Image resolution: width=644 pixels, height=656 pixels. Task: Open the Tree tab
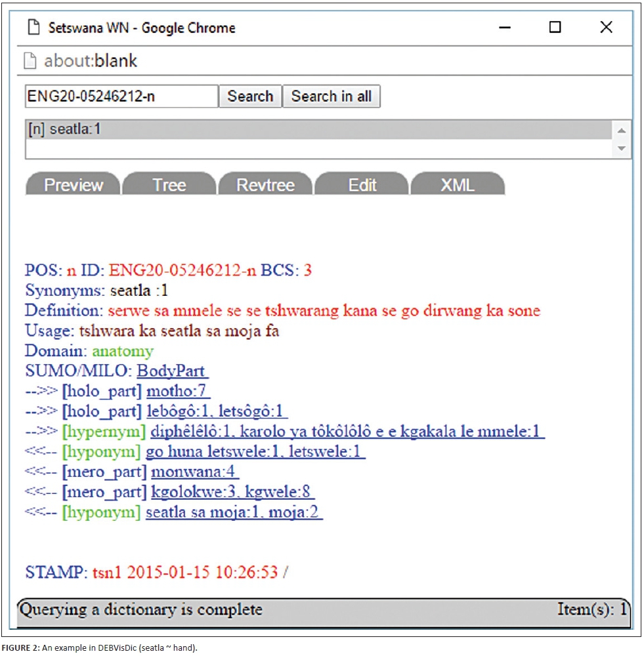pos(169,185)
